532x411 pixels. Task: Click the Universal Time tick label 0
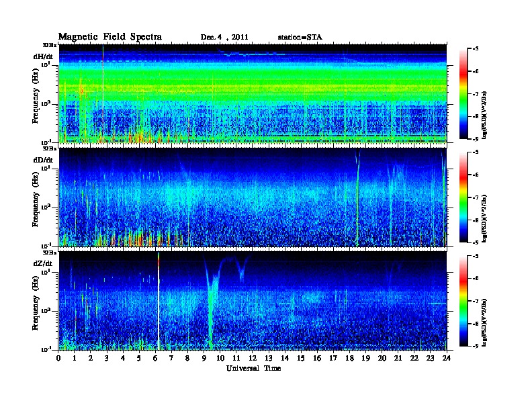click(x=58, y=358)
